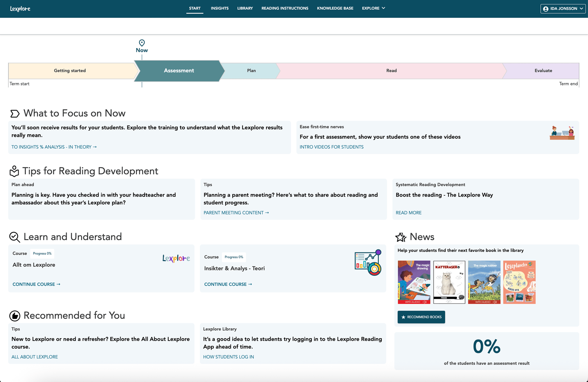
Task: Click the Recommend Books button
Action: click(x=421, y=317)
